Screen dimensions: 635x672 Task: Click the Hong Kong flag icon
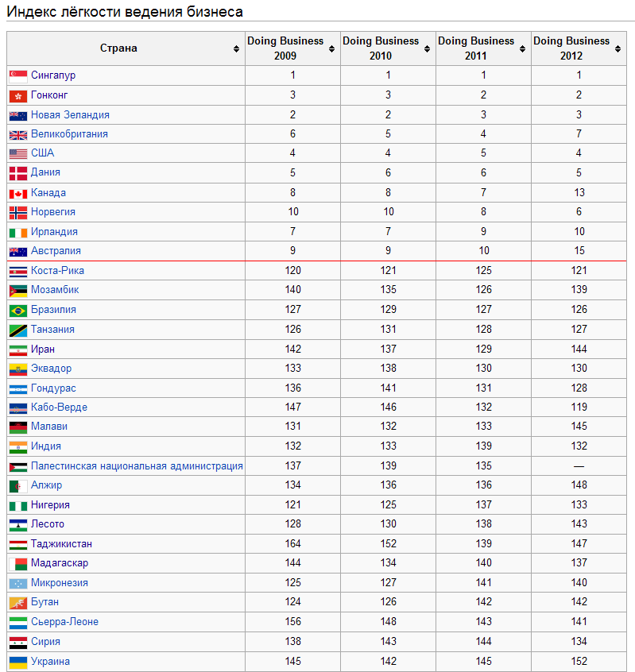(18, 96)
